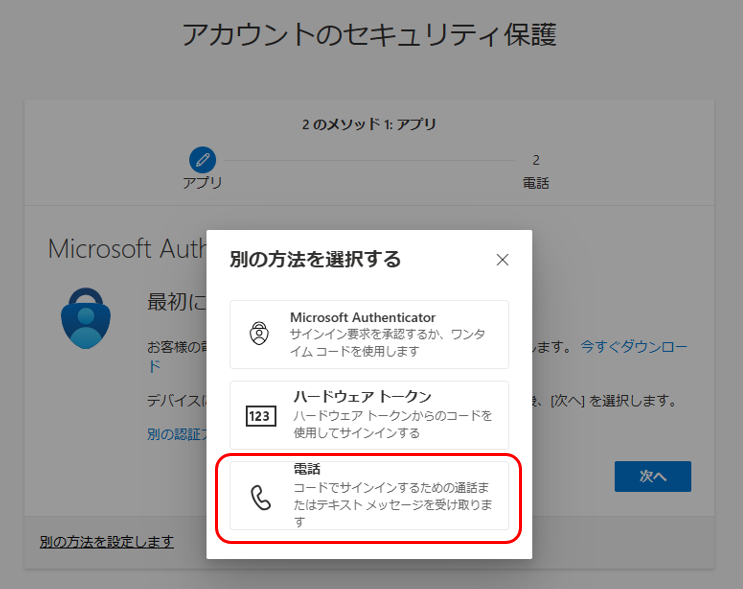Click the 123 hardware token icon
This screenshot has height=589, width=743.
[261, 416]
